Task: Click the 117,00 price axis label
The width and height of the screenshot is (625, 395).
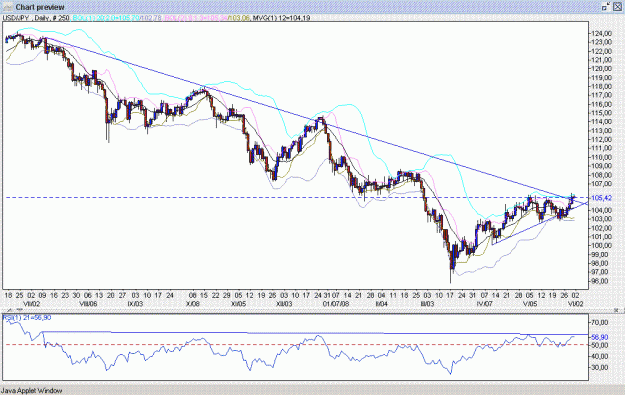Action: pos(602,95)
